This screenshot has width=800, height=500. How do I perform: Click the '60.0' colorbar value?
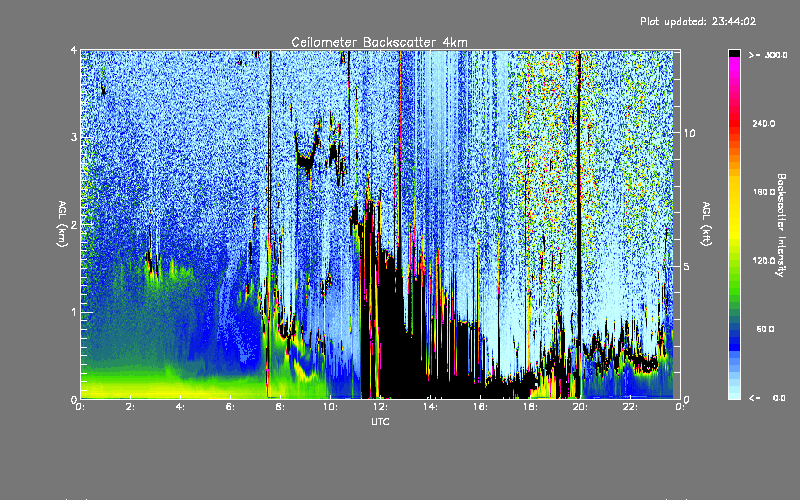765,329
